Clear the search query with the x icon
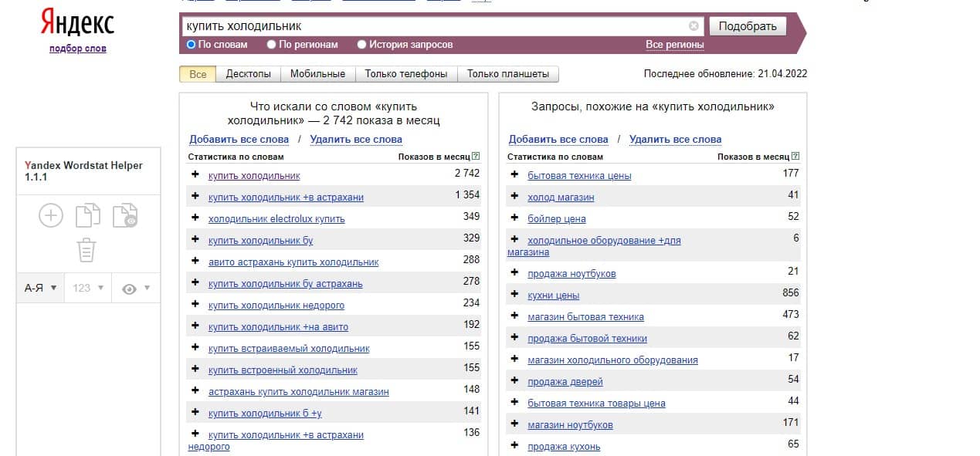 coord(694,25)
